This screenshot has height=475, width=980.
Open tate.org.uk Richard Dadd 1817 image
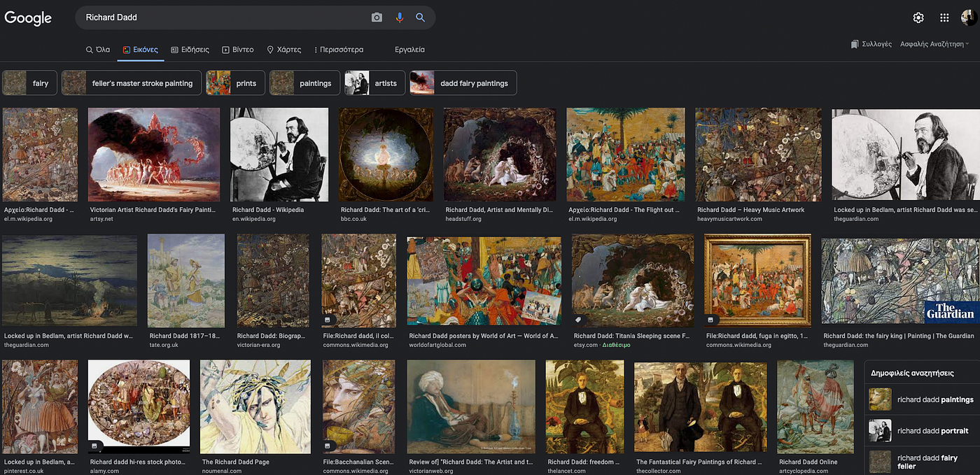(186, 281)
